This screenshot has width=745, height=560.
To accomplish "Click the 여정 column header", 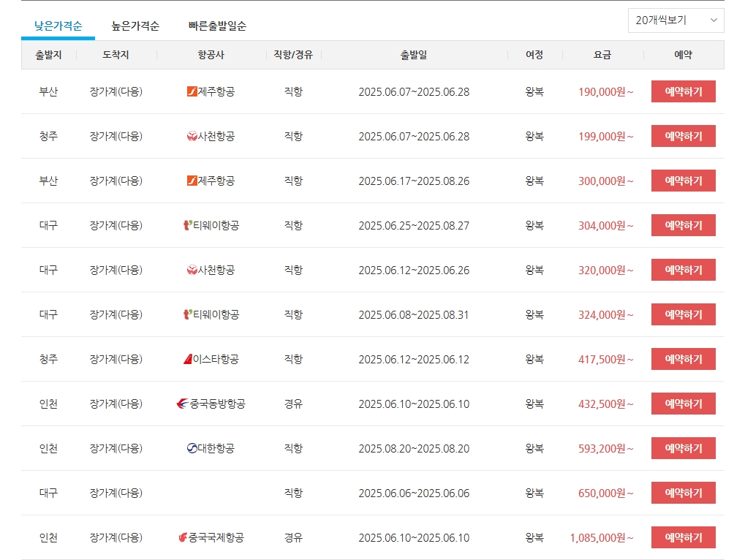I will click(534, 55).
